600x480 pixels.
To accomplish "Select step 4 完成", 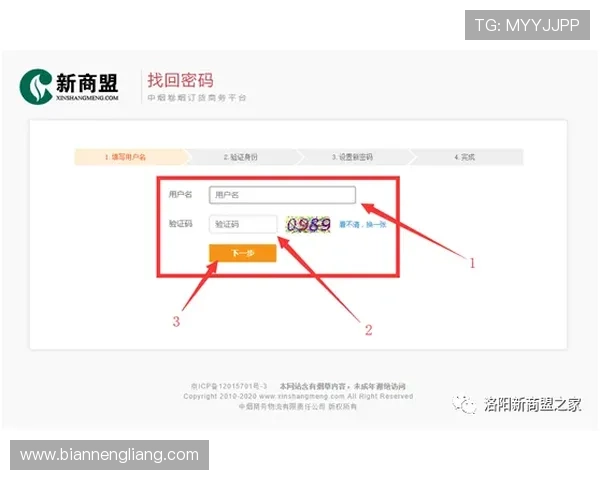I will (x=465, y=157).
